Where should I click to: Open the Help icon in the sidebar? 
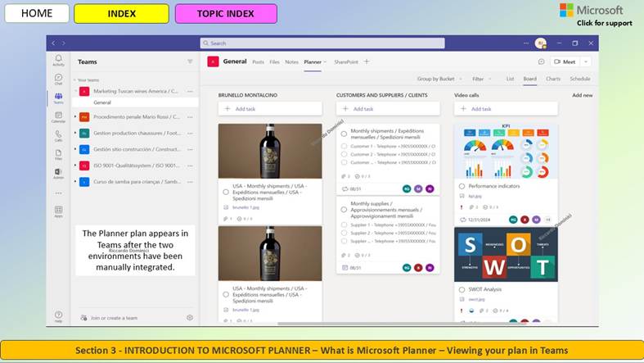(59, 316)
